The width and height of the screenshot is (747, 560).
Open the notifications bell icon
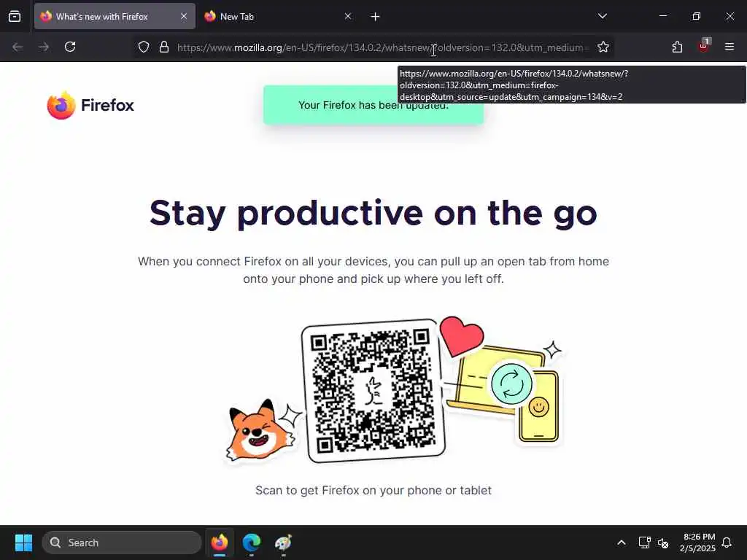pos(727,542)
